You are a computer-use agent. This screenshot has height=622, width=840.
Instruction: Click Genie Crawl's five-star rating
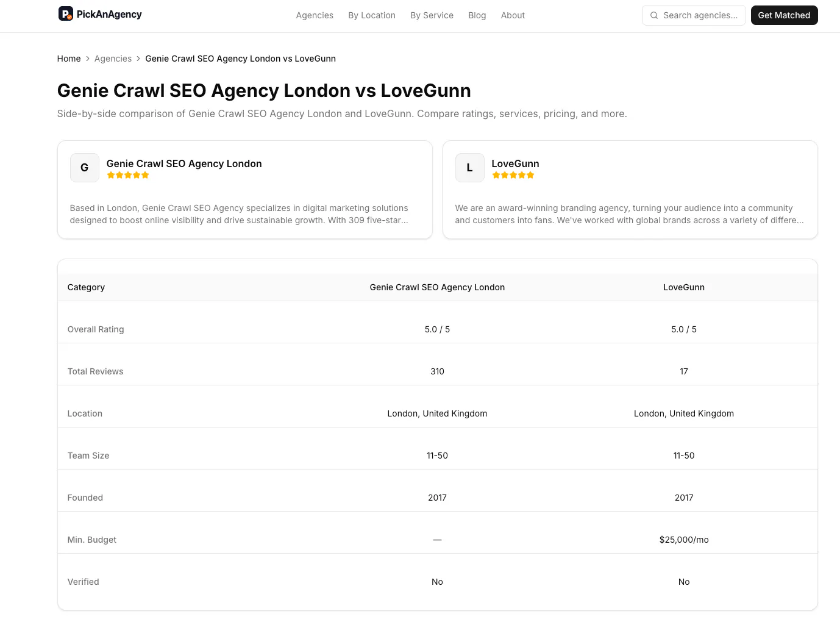point(128,175)
